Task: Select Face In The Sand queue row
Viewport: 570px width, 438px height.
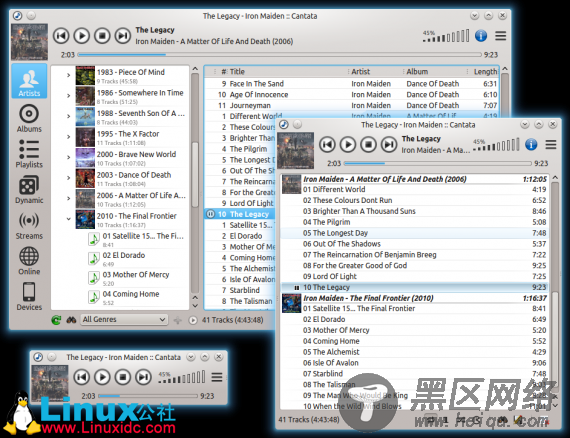Action: point(351,84)
